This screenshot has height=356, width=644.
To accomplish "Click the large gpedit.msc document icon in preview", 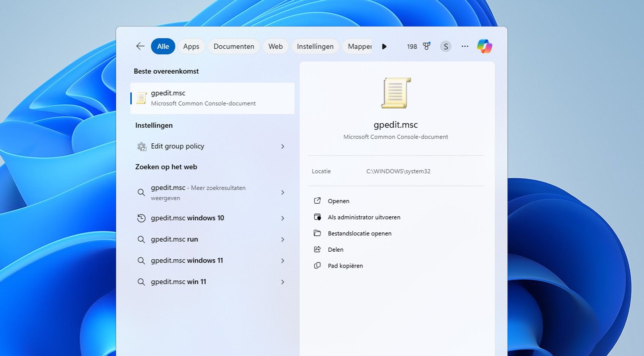I will tap(396, 93).
